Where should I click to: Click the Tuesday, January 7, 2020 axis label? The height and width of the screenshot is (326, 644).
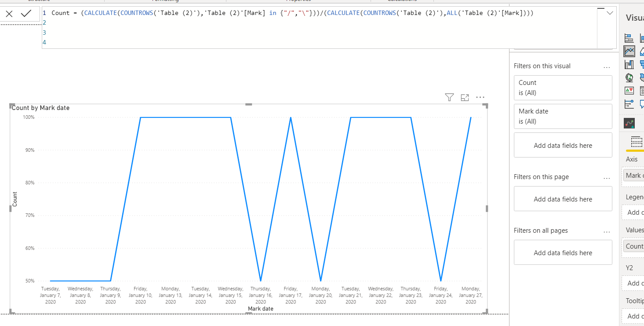point(51,295)
